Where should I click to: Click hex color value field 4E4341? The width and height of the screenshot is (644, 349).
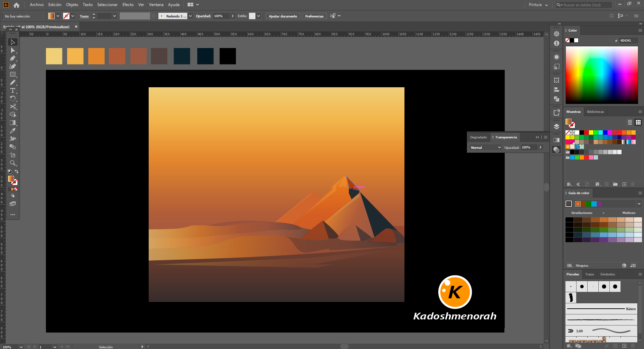coord(629,41)
